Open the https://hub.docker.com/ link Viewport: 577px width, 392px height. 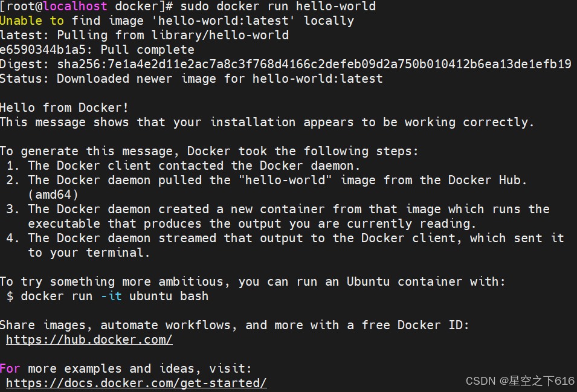[x=89, y=339]
